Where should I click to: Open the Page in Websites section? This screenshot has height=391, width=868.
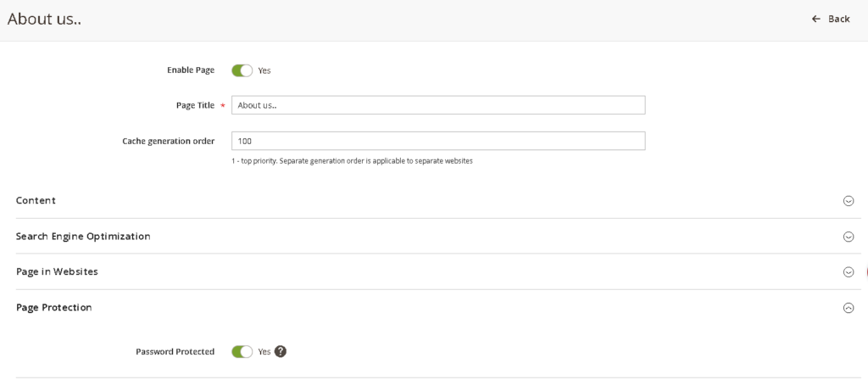57,271
